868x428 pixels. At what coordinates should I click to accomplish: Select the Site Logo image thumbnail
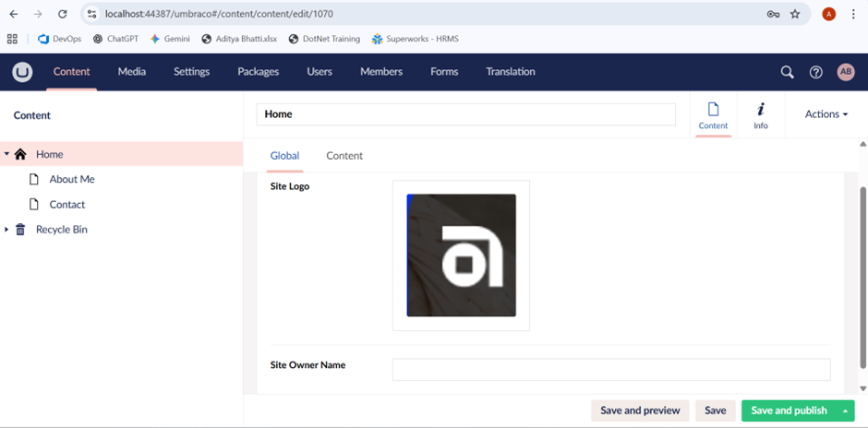[x=461, y=255]
